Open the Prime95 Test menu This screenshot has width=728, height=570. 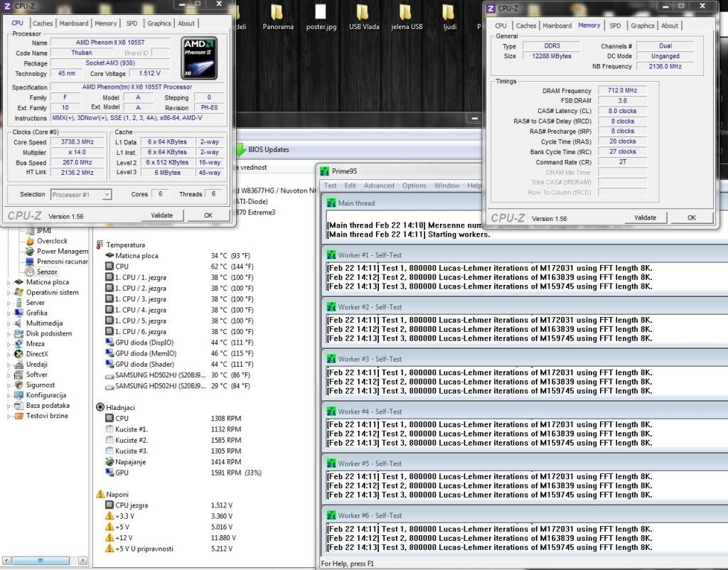330,185
